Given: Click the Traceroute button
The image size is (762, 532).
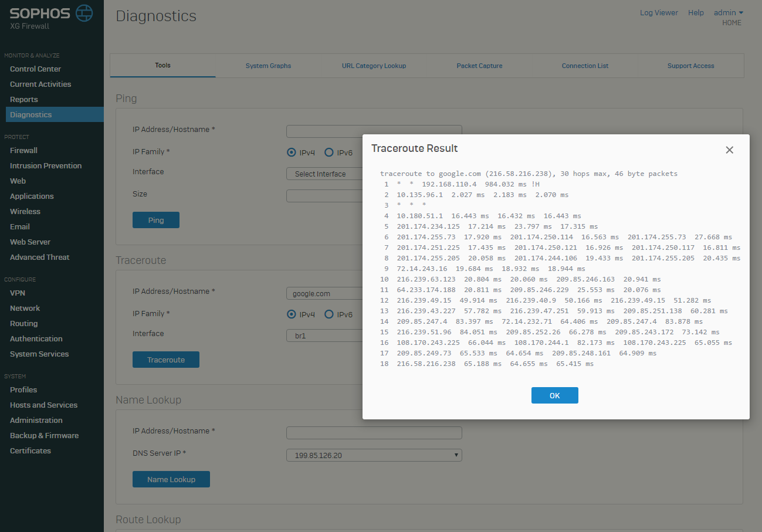Looking at the screenshot, I should click(x=166, y=360).
